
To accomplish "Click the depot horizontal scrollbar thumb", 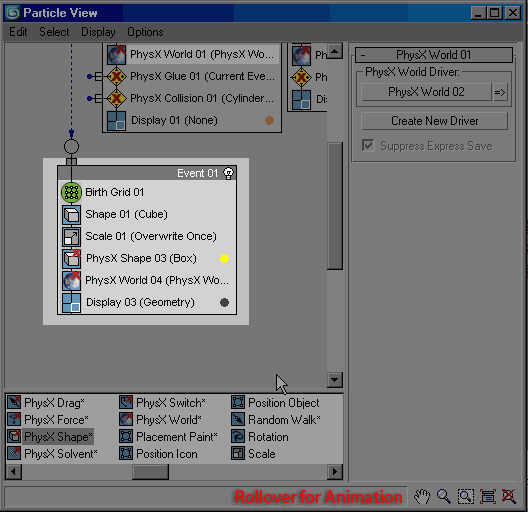I will 151,472.
